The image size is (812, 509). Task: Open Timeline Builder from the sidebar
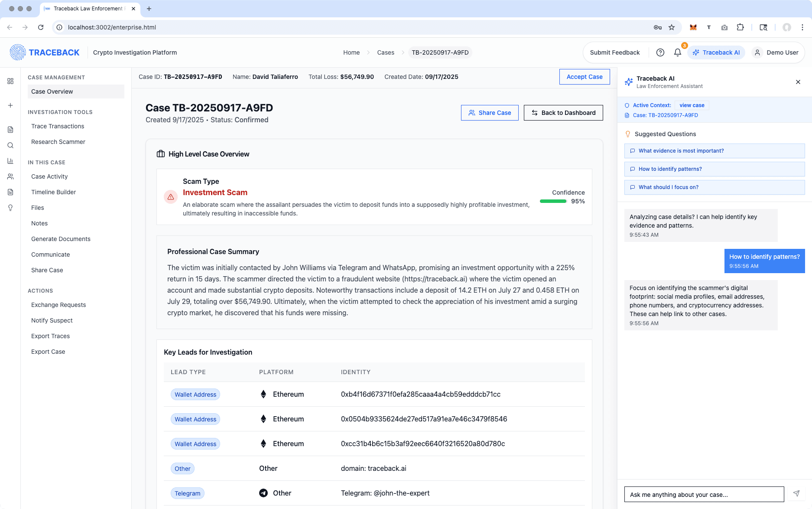tap(53, 192)
